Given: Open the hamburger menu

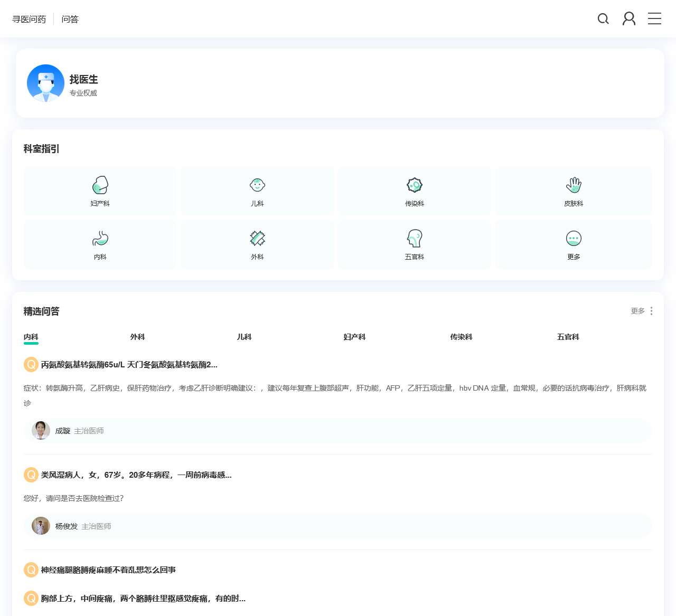Looking at the screenshot, I should click(x=654, y=19).
